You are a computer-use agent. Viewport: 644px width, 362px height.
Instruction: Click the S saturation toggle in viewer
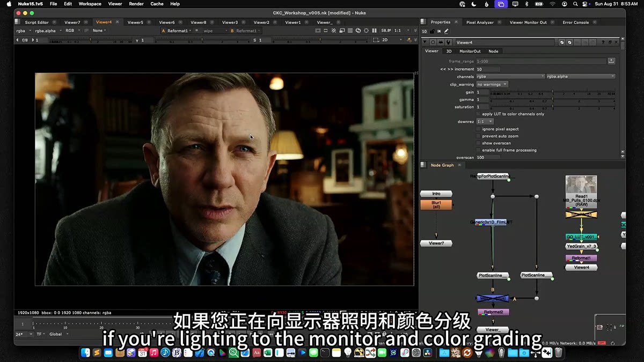[x=255, y=40]
